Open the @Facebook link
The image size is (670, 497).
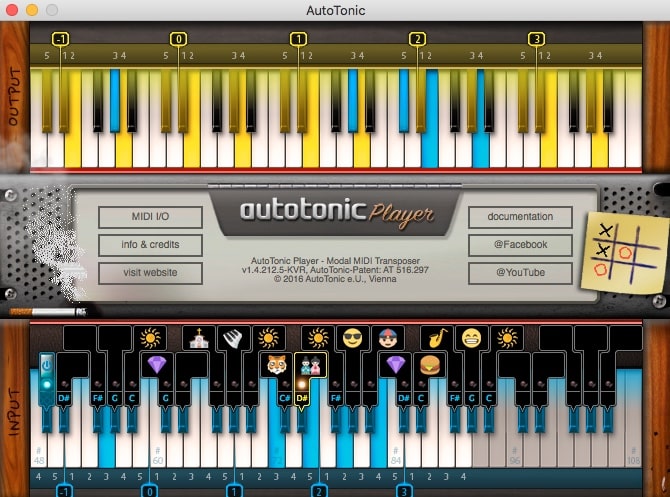(x=520, y=244)
